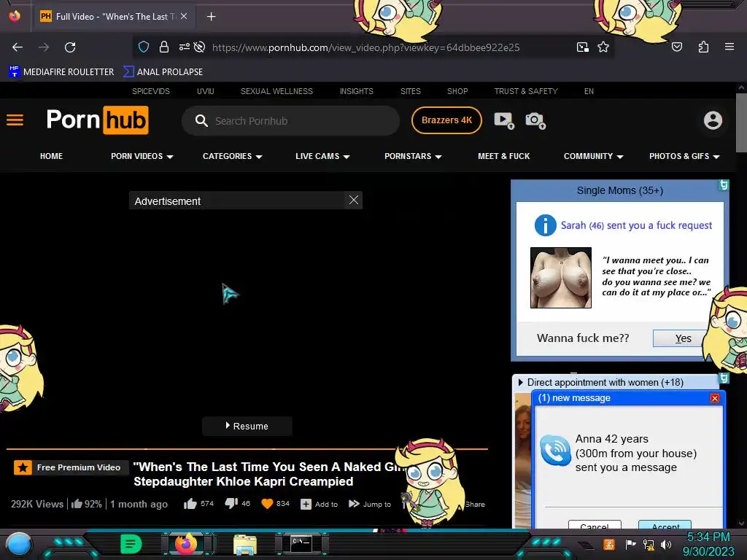Go to SEXUAL WELLNESS in the top bar
The height and width of the screenshot is (560, 747).
click(276, 91)
